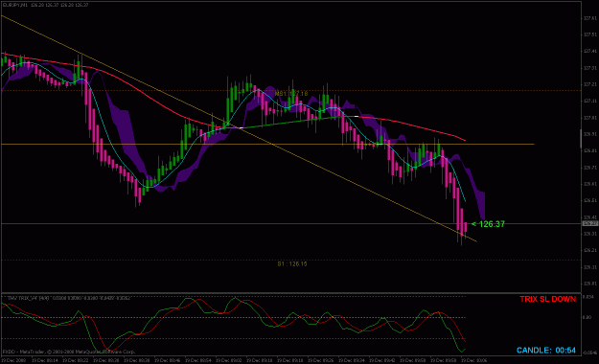Click the 126.21 price scale value
This screenshot has width=599, height=364.
point(590,250)
